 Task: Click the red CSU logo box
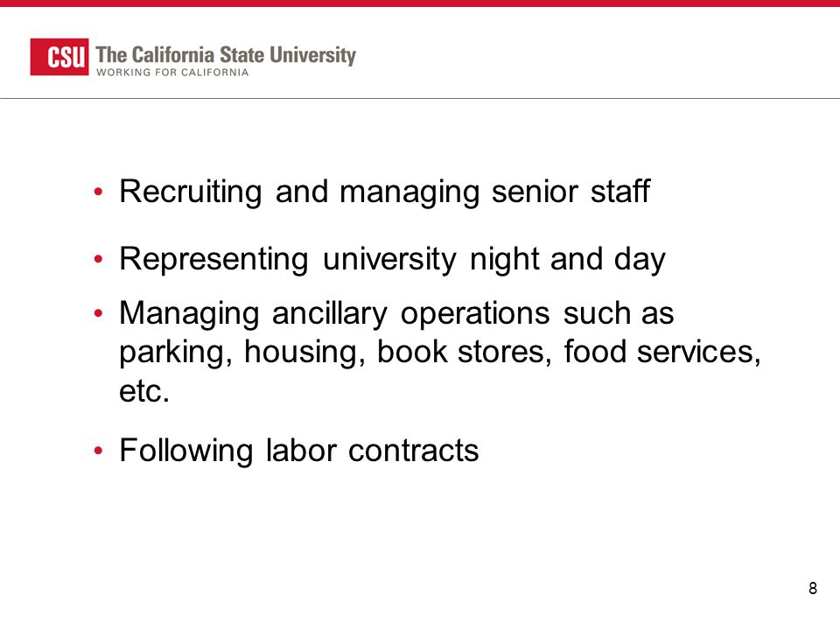(59, 57)
